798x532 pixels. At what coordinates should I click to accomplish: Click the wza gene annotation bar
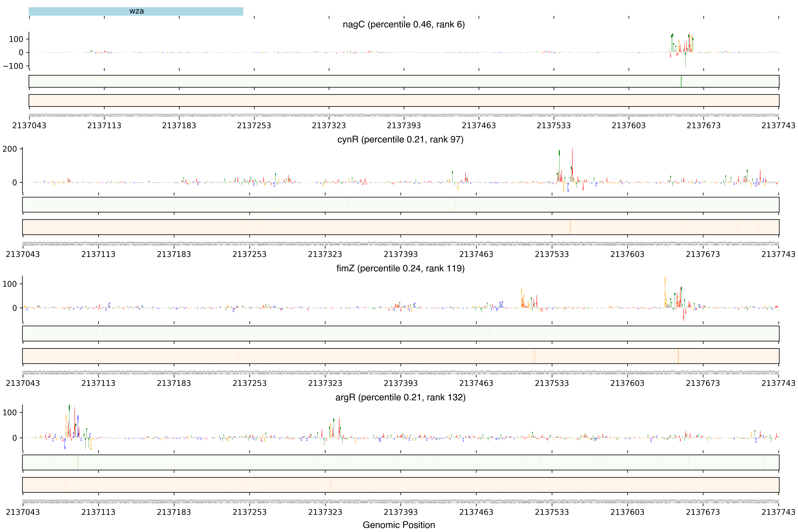pyautogui.click(x=136, y=11)
